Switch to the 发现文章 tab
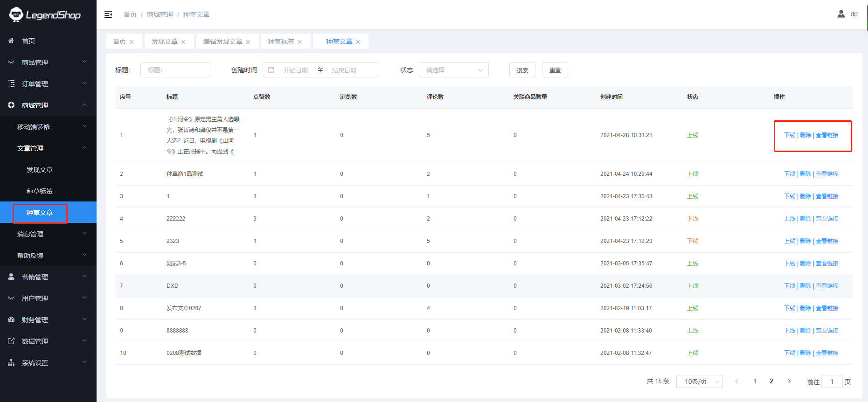 coord(164,42)
